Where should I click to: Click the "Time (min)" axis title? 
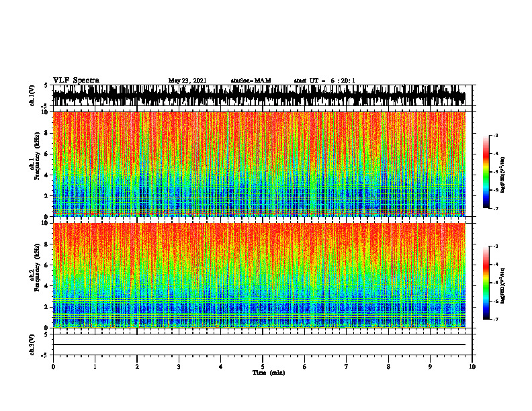pos(269,373)
